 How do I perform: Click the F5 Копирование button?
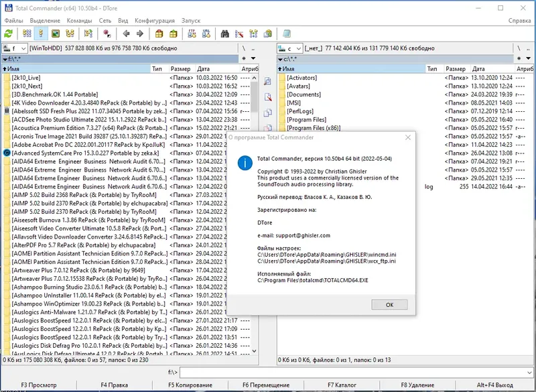190,385
